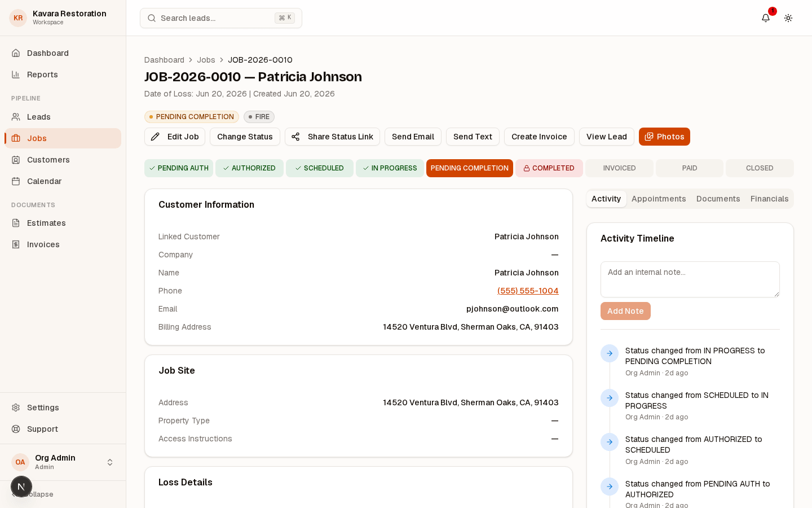Click the Create Invoice button
Screen dimensions: 812x508
539,137
